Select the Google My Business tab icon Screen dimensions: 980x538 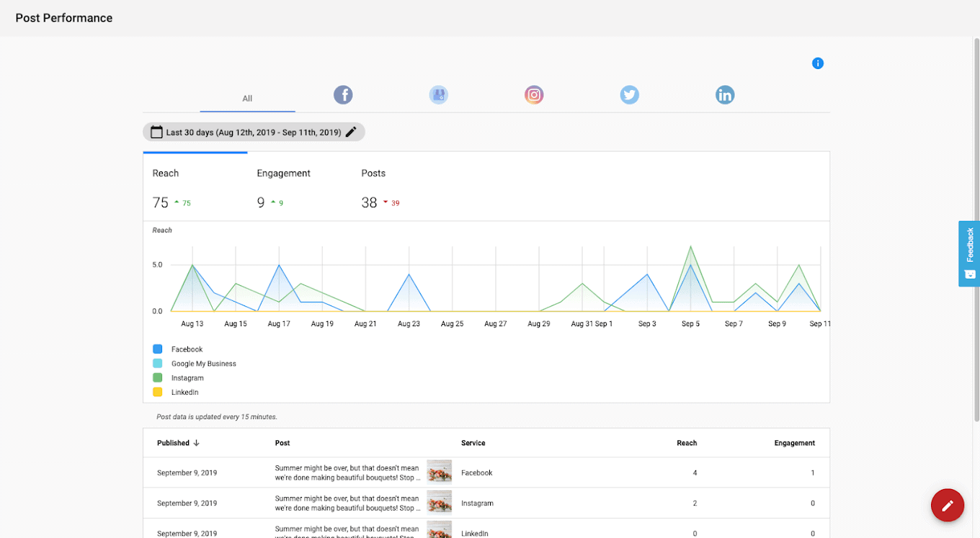point(438,95)
